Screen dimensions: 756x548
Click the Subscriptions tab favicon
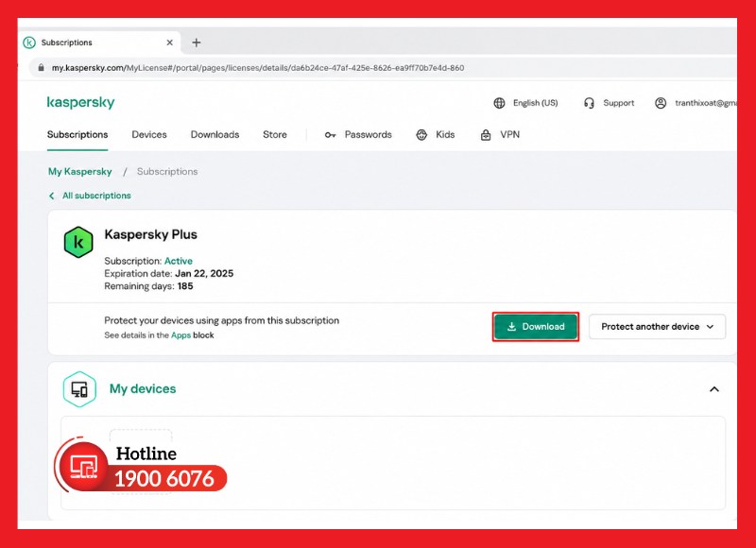pyautogui.click(x=29, y=43)
